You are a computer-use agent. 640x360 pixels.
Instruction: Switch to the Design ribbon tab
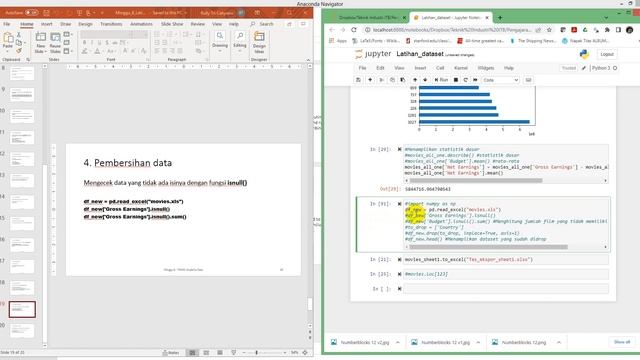click(x=85, y=24)
